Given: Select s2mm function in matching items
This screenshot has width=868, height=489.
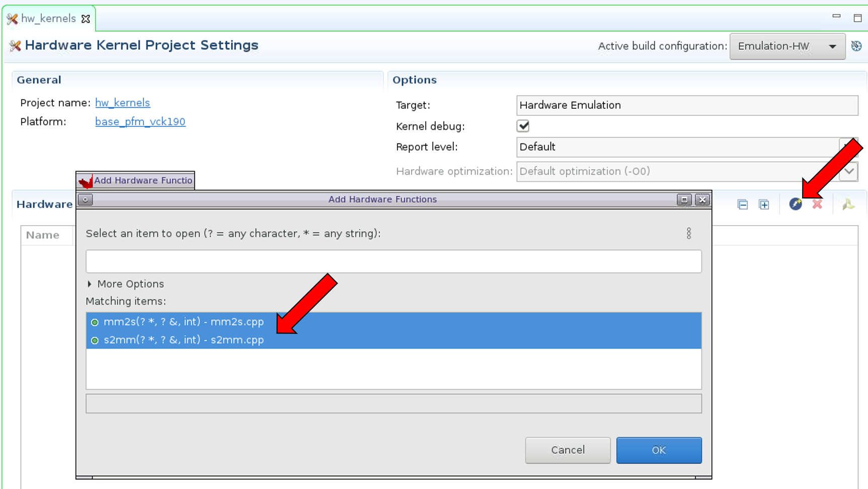Looking at the screenshot, I should pos(184,340).
